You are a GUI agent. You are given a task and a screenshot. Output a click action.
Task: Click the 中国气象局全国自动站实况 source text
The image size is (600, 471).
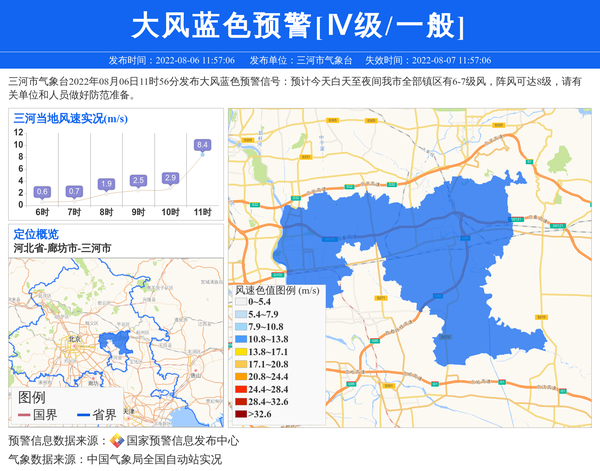154,459
